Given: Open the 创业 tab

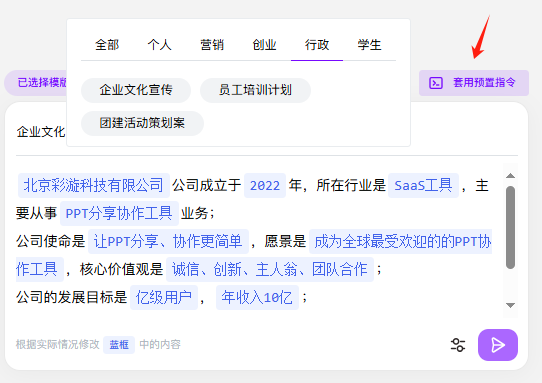Looking at the screenshot, I should [264, 45].
